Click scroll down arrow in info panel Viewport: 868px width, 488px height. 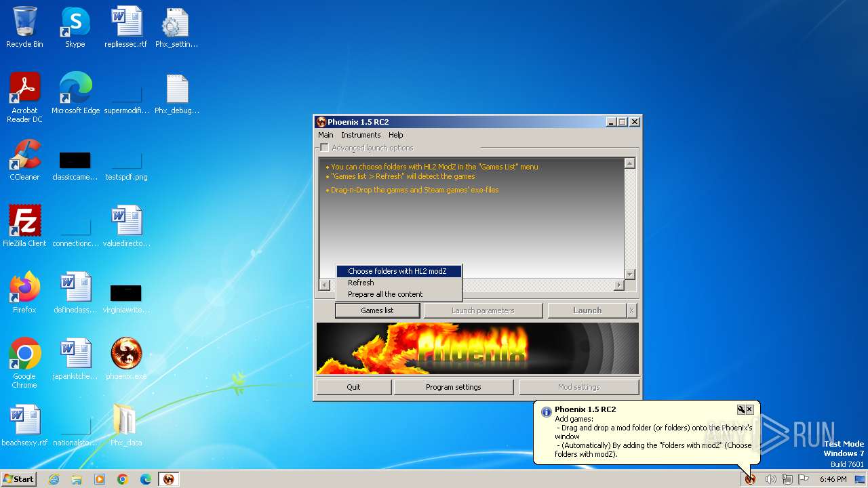click(x=630, y=274)
